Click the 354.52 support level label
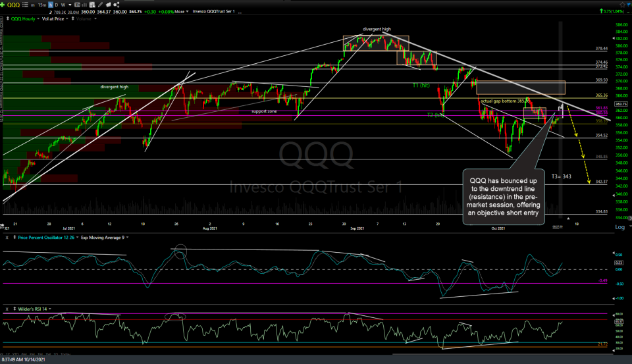 pos(601,136)
